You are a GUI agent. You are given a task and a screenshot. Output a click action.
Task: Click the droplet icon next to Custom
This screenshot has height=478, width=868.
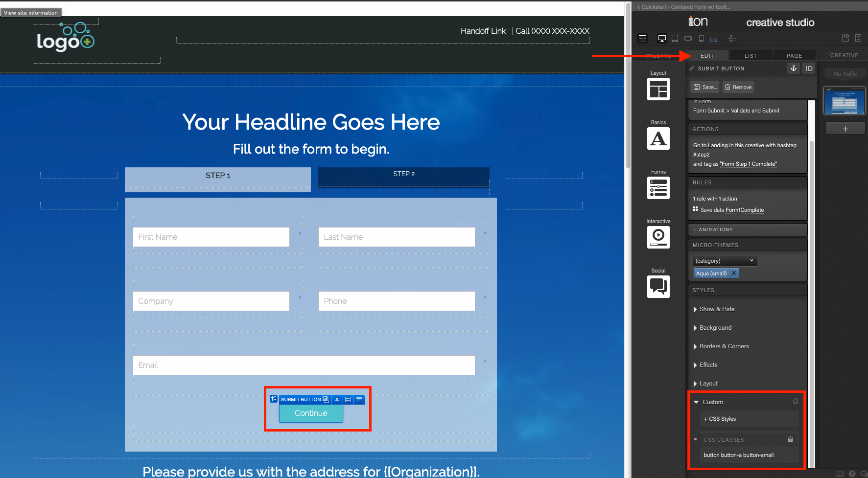pos(796,401)
